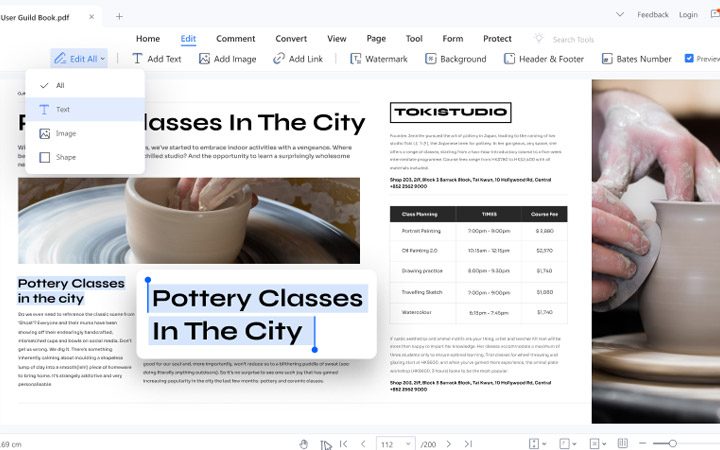Click the two-page reading view icon
720x450 pixels.
[623, 443]
